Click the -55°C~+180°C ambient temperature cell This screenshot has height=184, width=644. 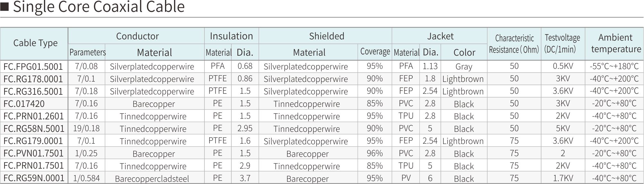tap(614, 67)
